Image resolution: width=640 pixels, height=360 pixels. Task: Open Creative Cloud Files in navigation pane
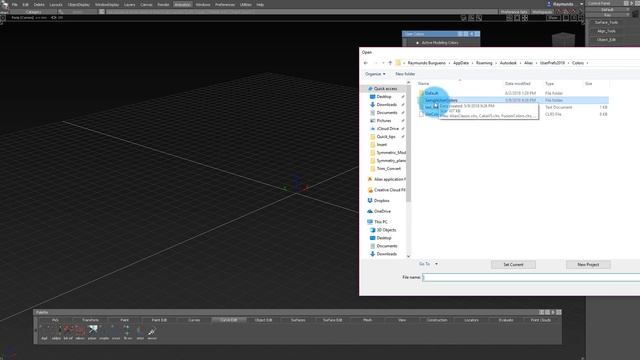click(389, 190)
